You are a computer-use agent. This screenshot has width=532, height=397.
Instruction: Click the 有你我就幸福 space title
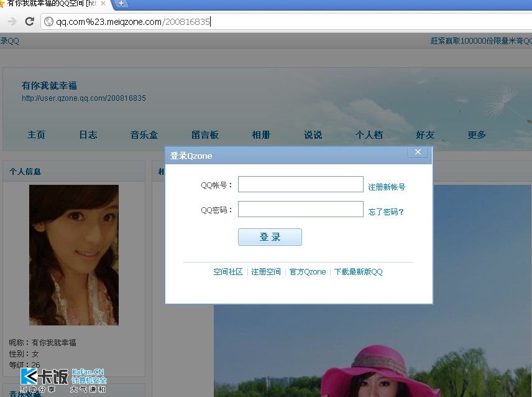tap(49, 86)
